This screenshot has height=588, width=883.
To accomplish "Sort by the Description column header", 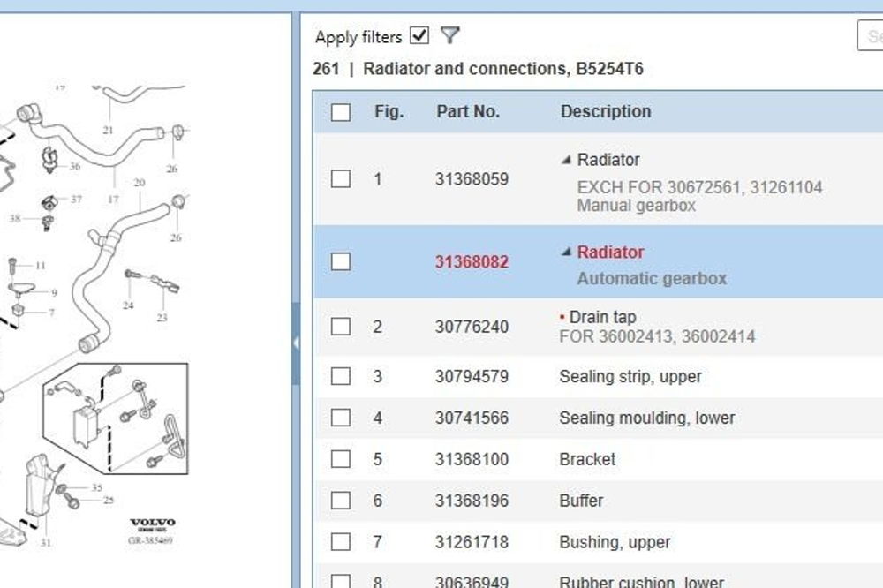I will pos(605,112).
